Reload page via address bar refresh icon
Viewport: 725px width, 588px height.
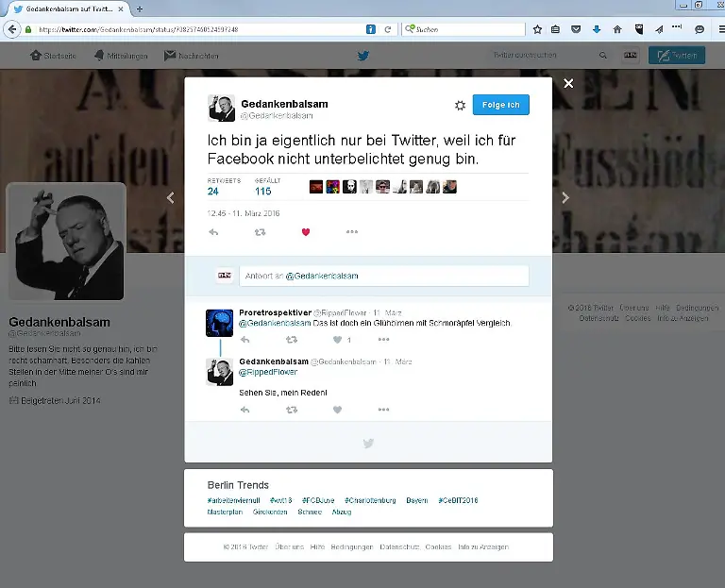point(387,29)
